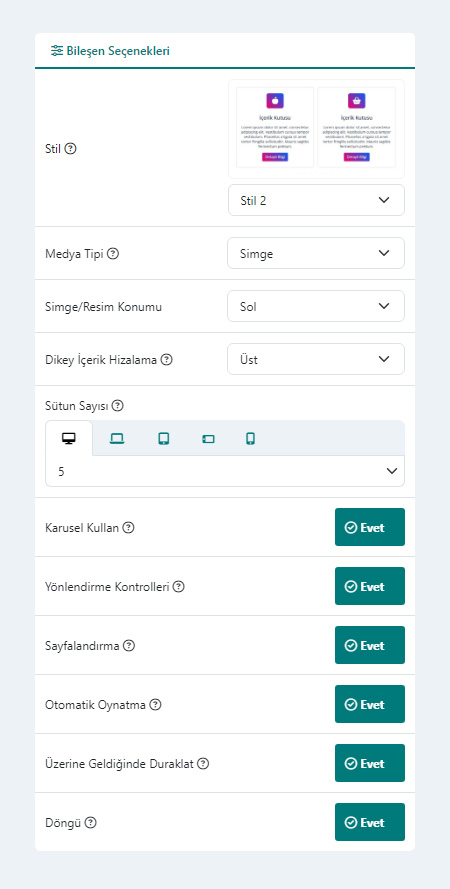Click help icon next to Otomatik Oynatma

(x=155, y=705)
